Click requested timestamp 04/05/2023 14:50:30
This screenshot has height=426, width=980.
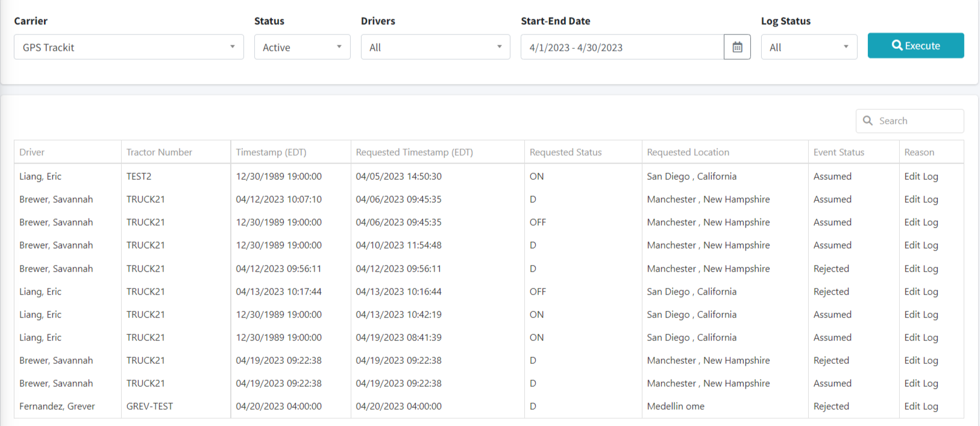pos(398,176)
